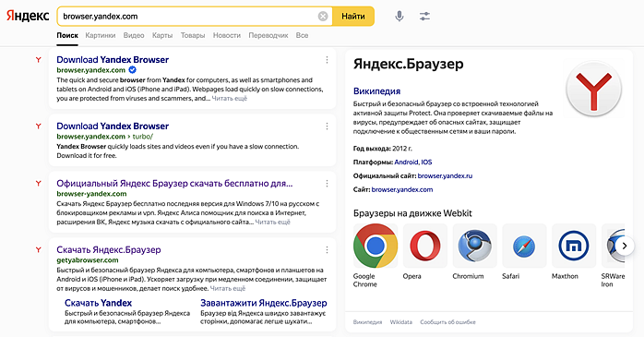Select the Opera browser icon
This screenshot has width=644, height=337.
425,246
